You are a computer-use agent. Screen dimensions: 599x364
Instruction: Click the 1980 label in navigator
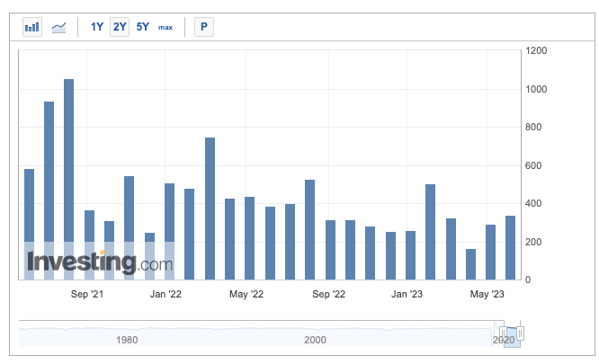coord(127,340)
